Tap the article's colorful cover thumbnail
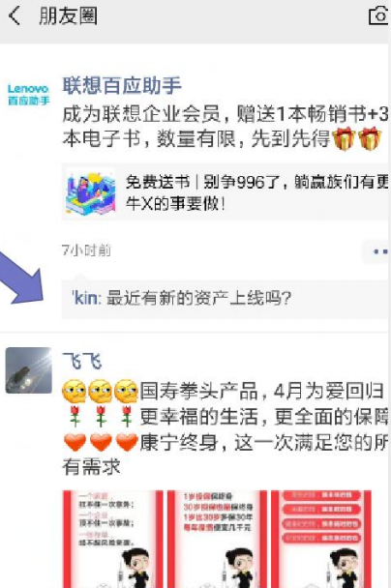The height and width of the screenshot is (588, 391). click(91, 192)
